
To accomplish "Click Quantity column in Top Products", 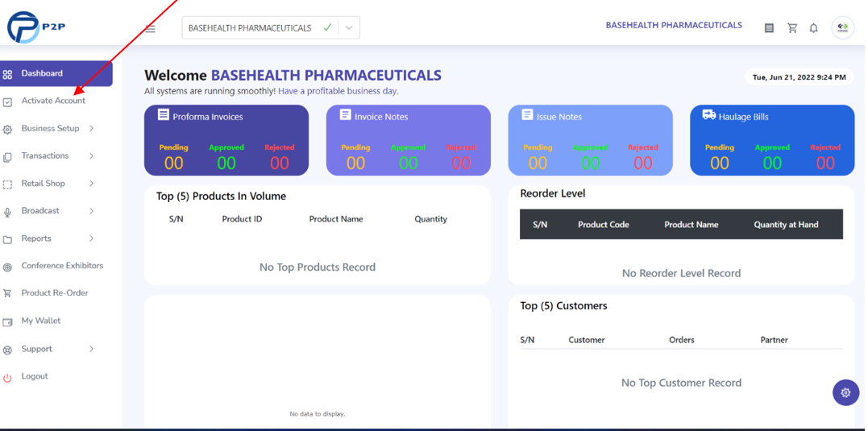I will pyautogui.click(x=430, y=219).
